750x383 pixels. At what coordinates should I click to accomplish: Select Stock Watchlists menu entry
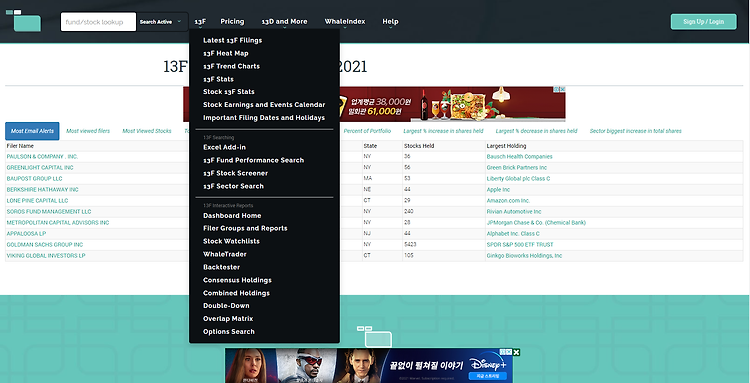coord(232,241)
